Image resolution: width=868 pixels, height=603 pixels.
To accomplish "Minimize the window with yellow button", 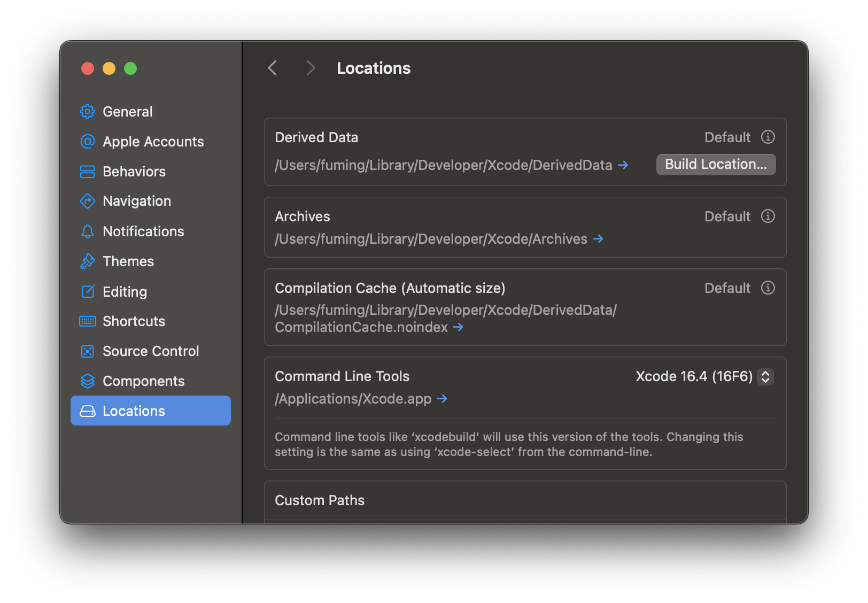I will click(x=109, y=68).
